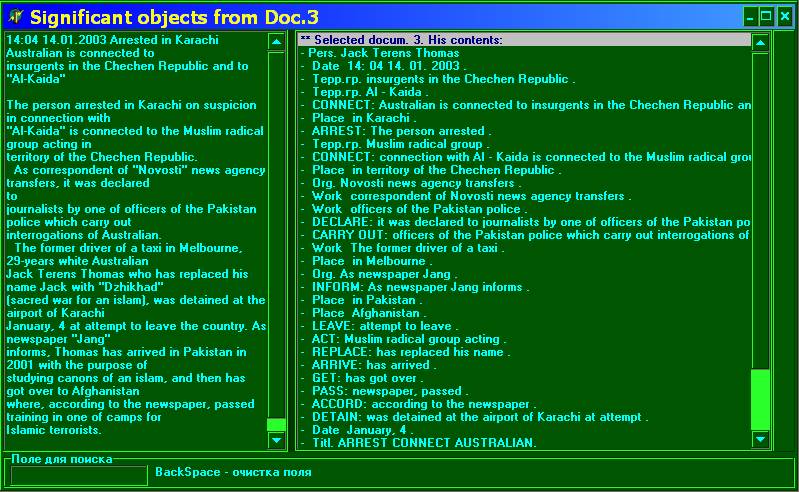Click down arrow of right list scrollbar
The width and height of the screenshot is (799, 492).
760,439
